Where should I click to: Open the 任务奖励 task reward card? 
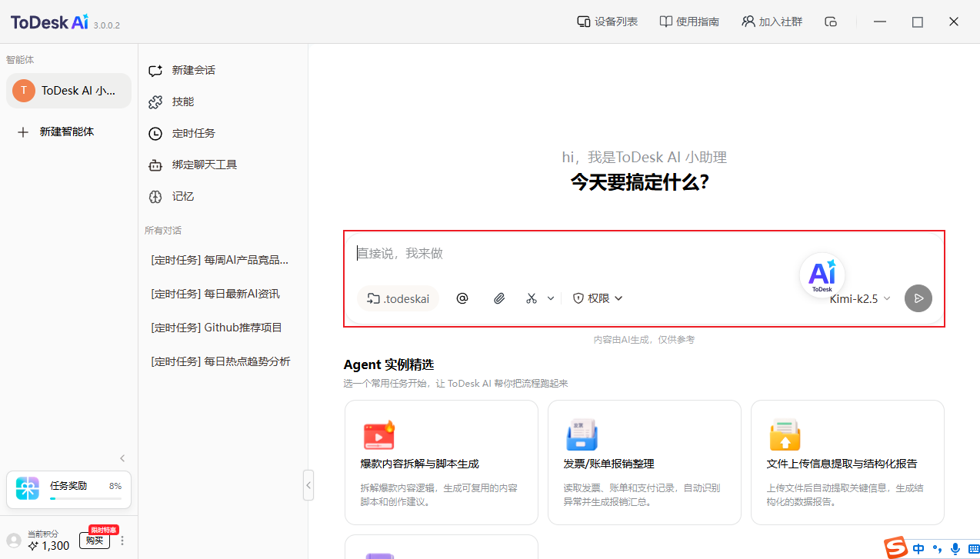click(68, 490)
